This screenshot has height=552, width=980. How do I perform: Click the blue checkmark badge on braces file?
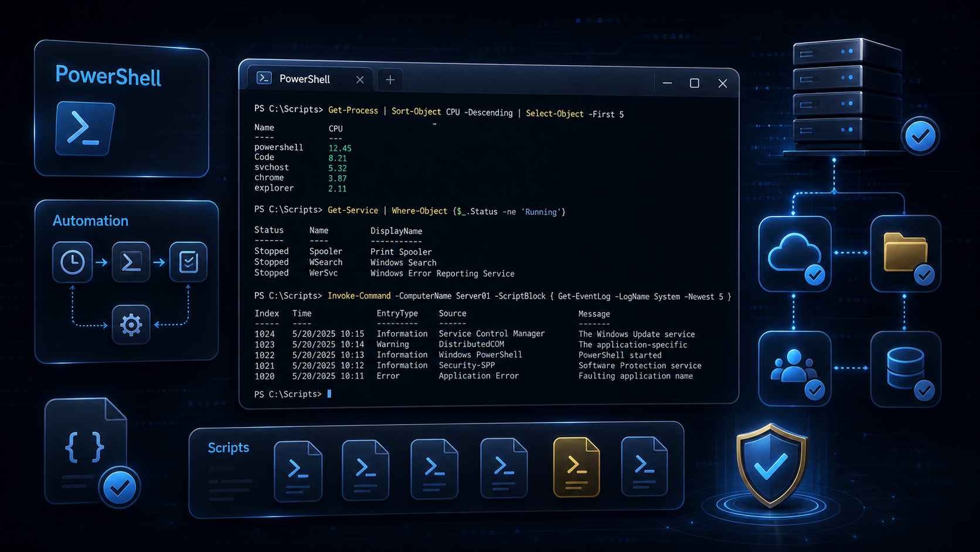point(120,487)
